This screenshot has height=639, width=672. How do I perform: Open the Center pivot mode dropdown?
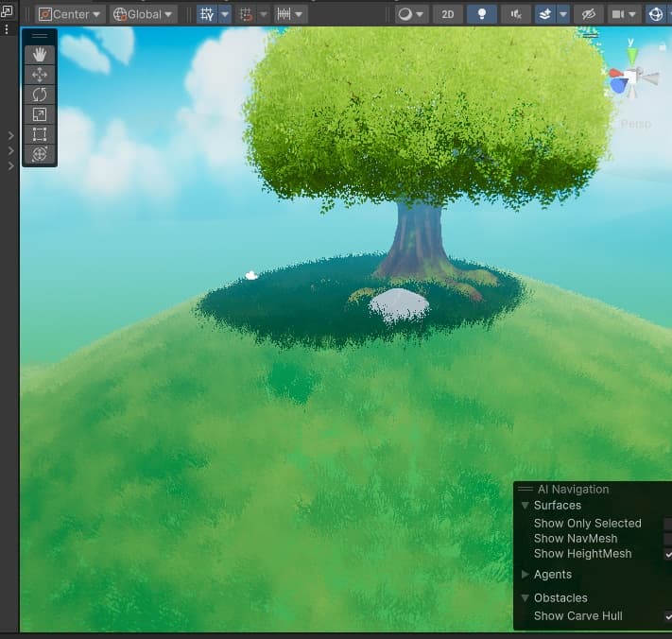coord(70,14)
